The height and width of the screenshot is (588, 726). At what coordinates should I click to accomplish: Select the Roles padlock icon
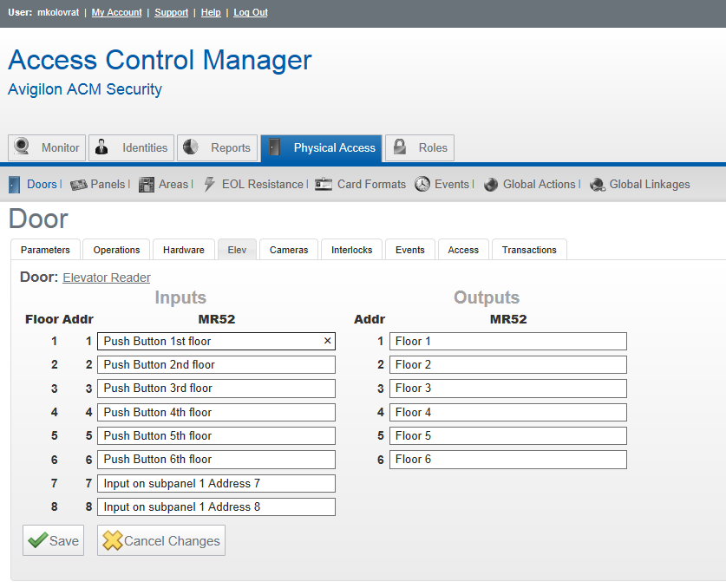click(399, 147)
